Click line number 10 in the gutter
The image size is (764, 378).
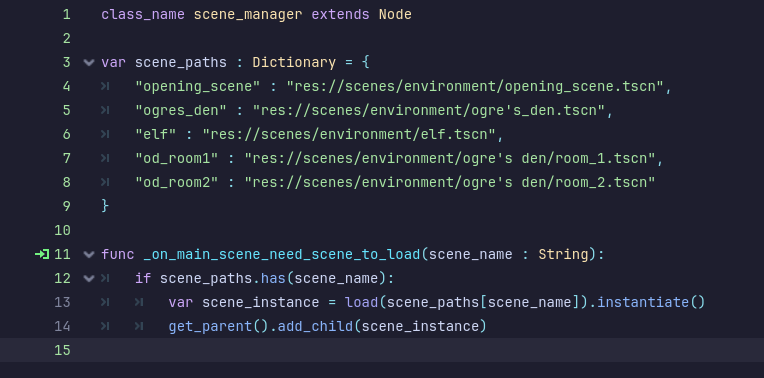(x=62, y=230)
